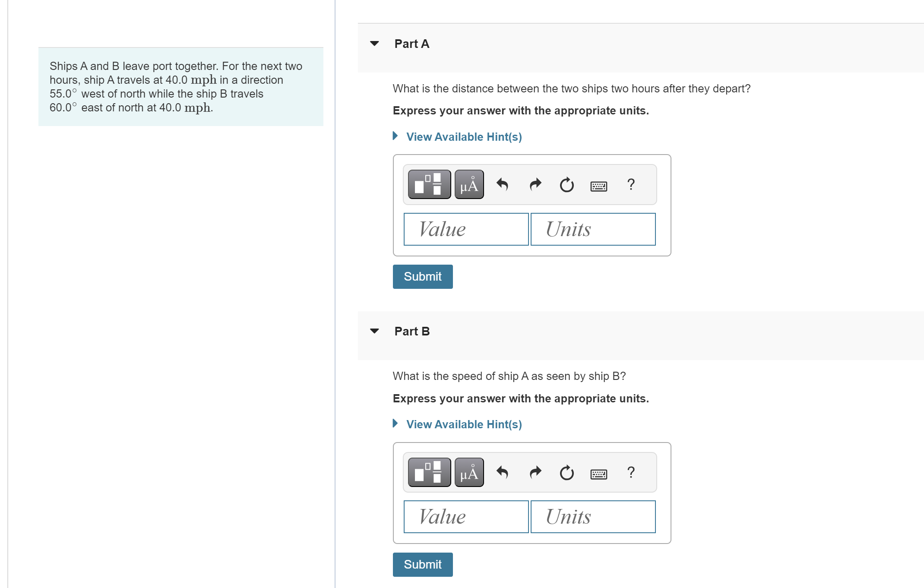Open the keyboard shortcuts icon in Part A

point(599,186)
